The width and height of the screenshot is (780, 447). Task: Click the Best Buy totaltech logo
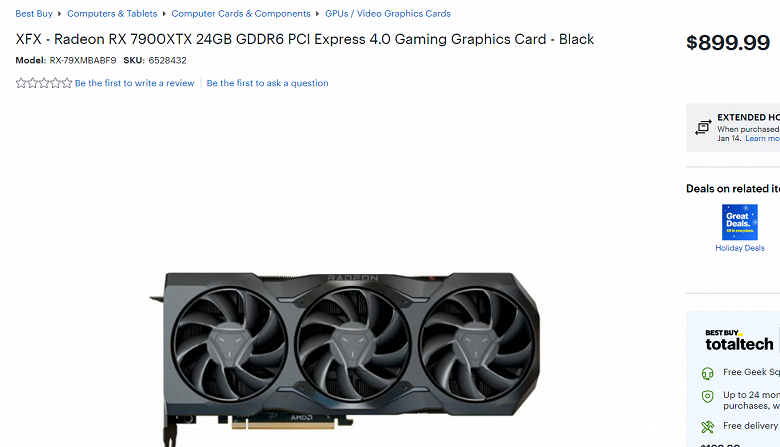[739, 340]
